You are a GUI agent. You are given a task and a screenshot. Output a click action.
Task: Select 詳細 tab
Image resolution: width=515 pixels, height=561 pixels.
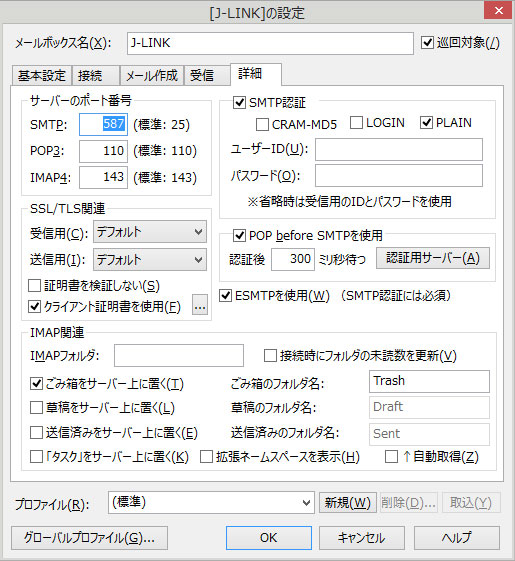pos(256,74)
